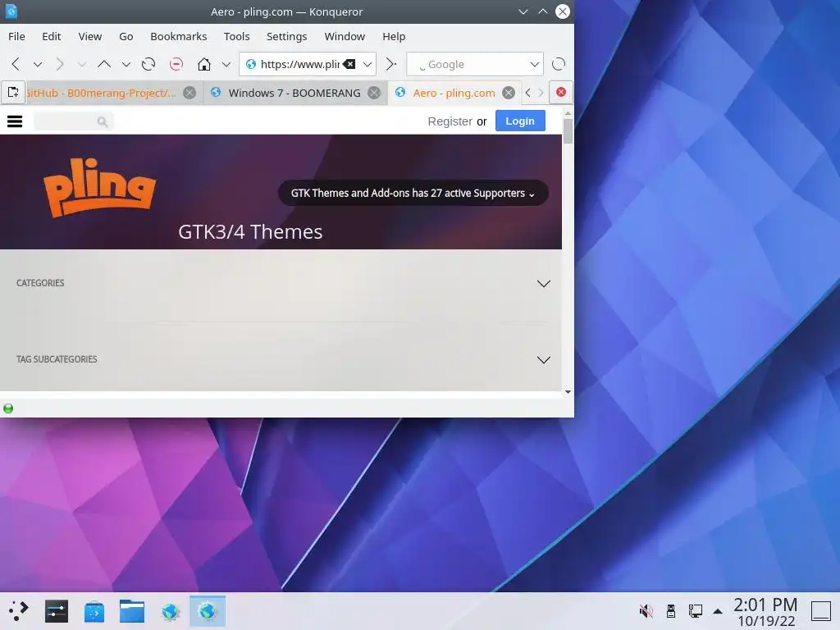Go up one level with Up arrow
This screenshot has width=840, height=630.
pyautogui.click(x=104, y=64)
